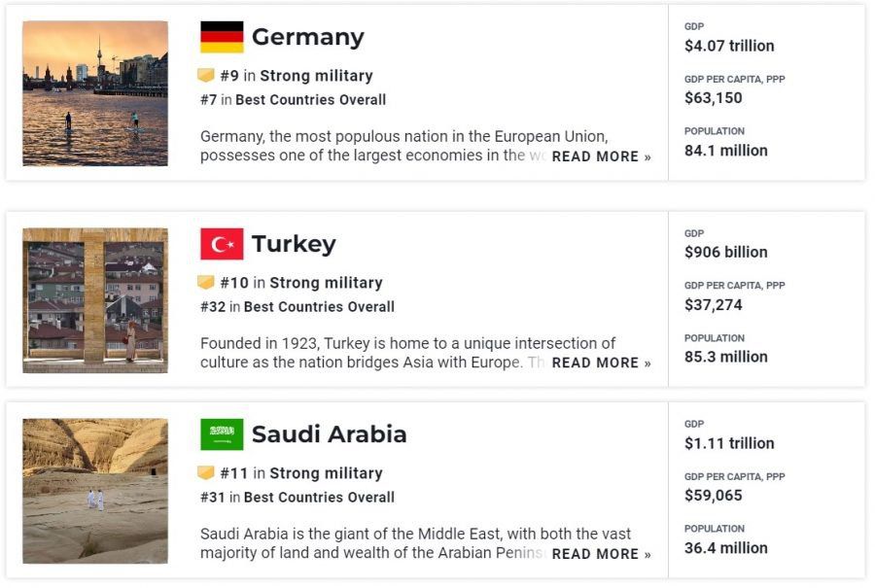Click Best Countries Overall link under Germany
This screenshot has width=875, height=588.
tap(311, 100)
